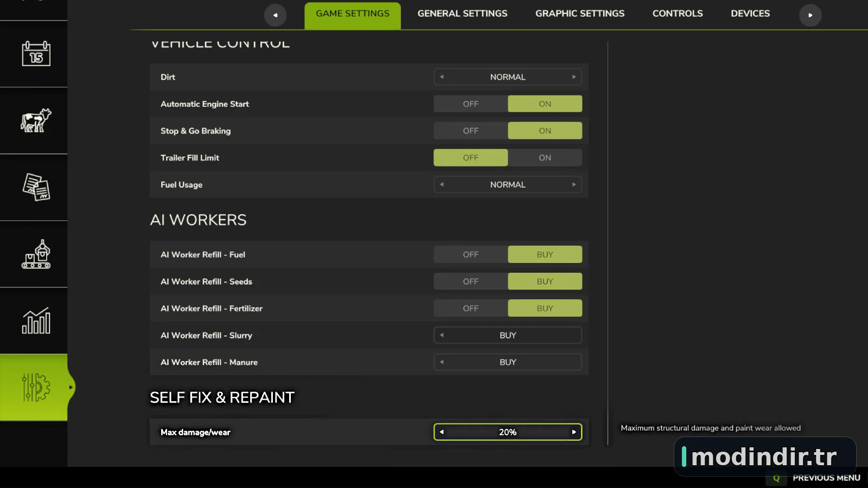Open the statistics bar chart icon
868x488 pixels.
click(x=36, y=320)
